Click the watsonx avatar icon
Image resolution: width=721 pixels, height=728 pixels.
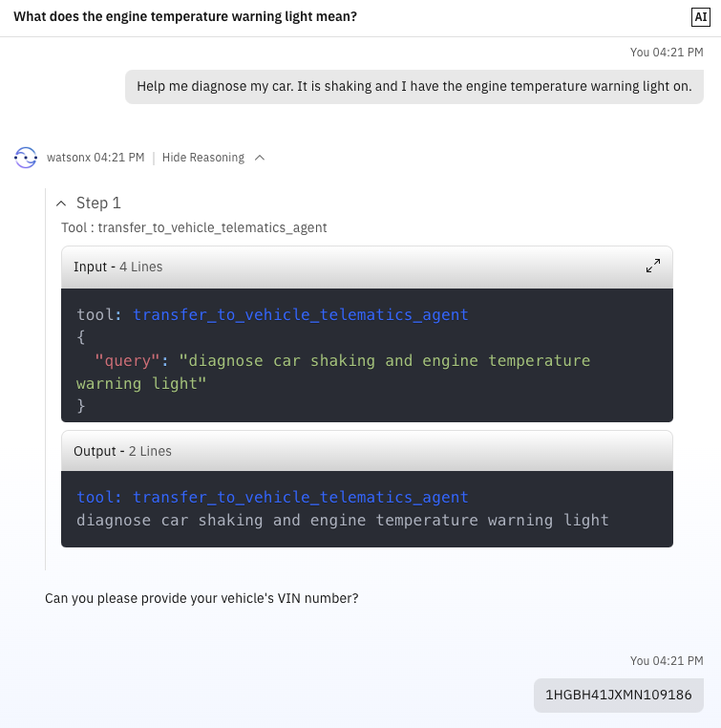(26, 158)
